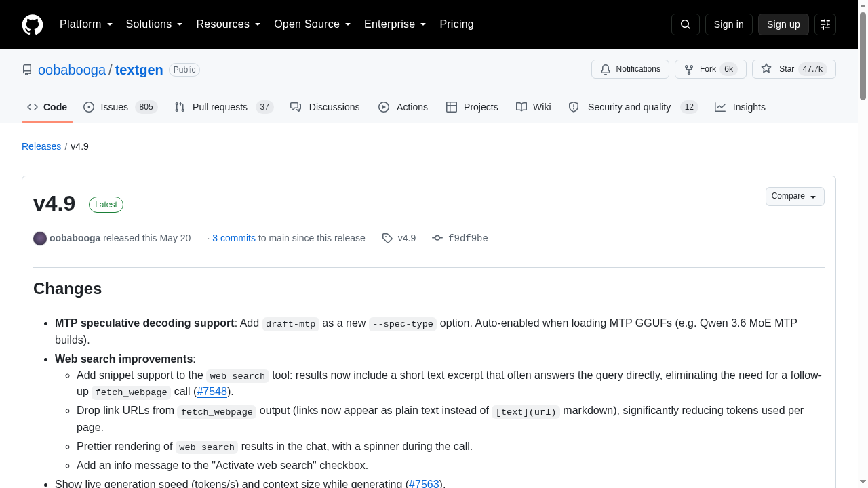Open commit f9df9be link
Viewport: 868px width, 488px height.
coord(468,238)
